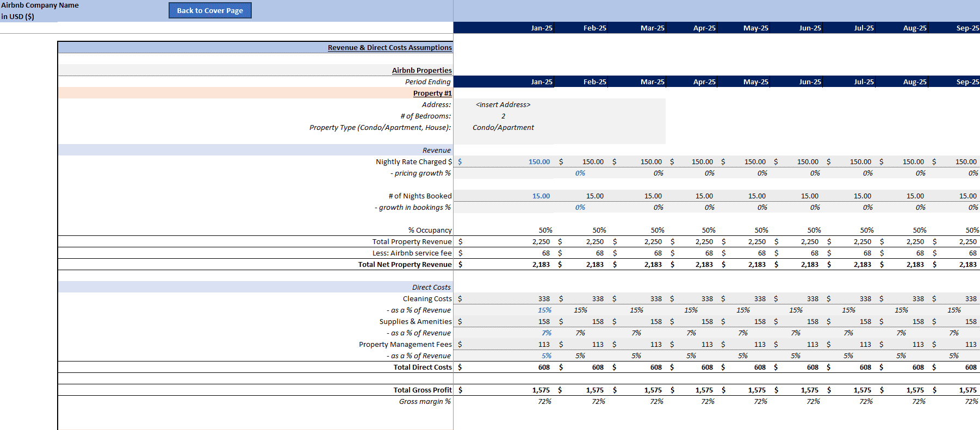Select the Airbnb Properties heading cell
The height and width of the screenshot is (430, 980).
(421, 70)
